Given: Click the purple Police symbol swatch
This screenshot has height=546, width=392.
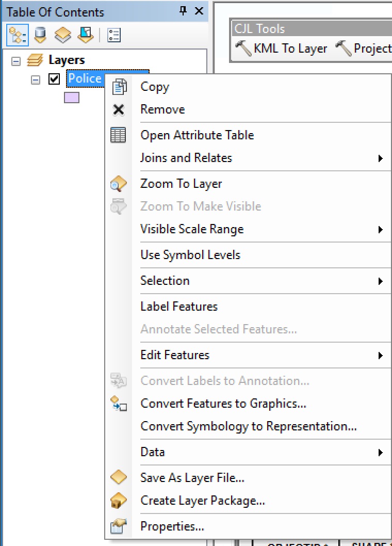Looking at the screenshot, I should coord(72,98).
